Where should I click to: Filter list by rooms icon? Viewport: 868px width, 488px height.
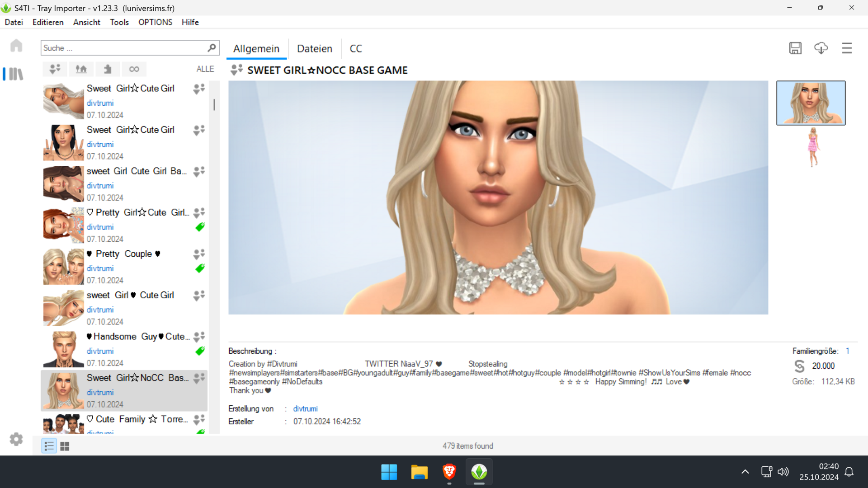coord(108,69)
